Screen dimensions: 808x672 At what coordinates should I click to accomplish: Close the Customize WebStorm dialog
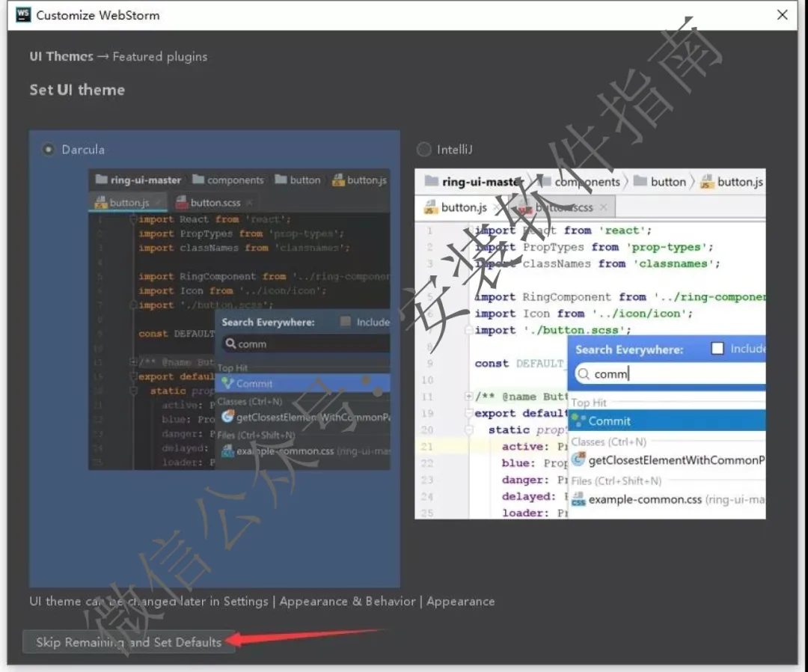[x=783, y=15]
